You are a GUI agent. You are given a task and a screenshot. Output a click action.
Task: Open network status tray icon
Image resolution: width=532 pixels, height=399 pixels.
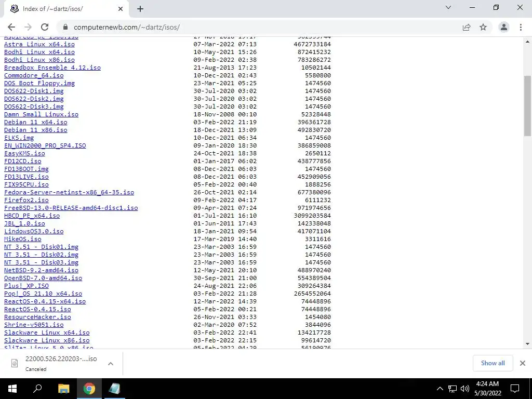453,389
